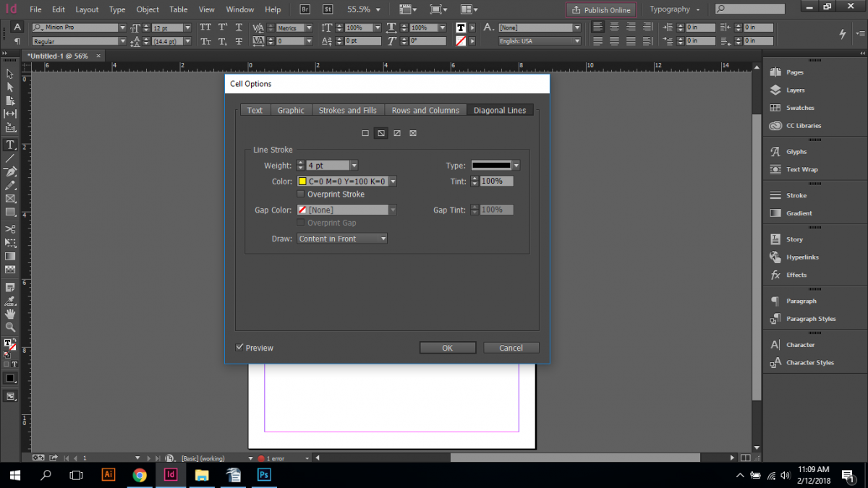Switch to the Rows and Columns tab

(425, 110)
